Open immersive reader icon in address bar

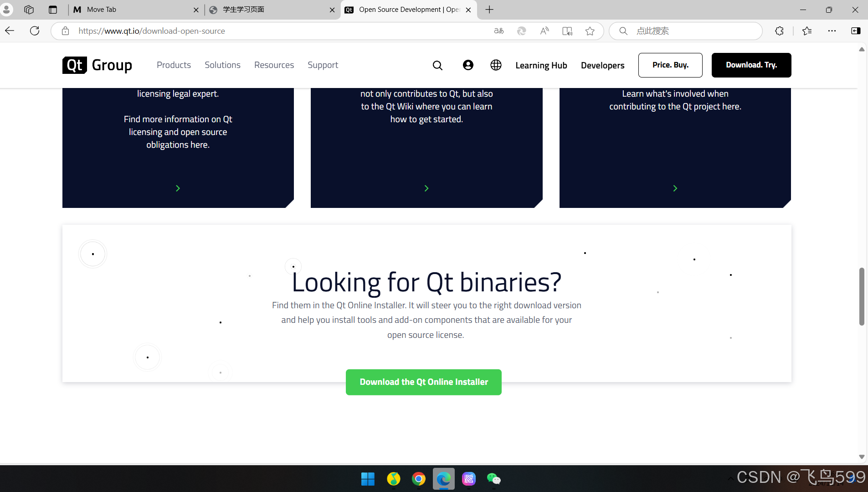pyautogui.click(x=567, y=31)
